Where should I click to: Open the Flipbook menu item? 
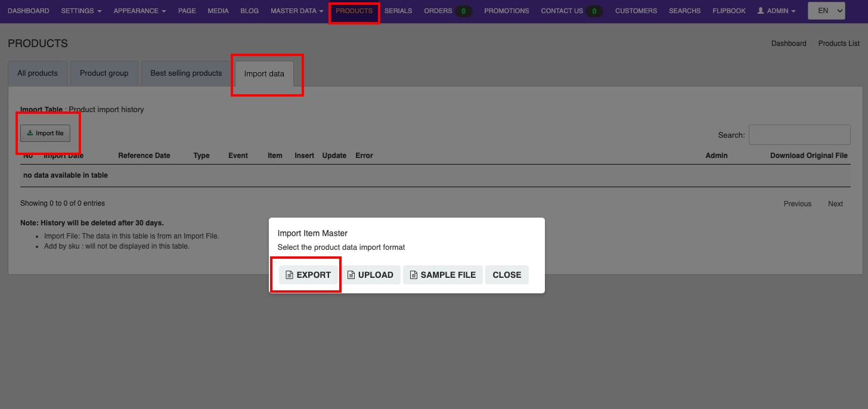click(728, 11)
